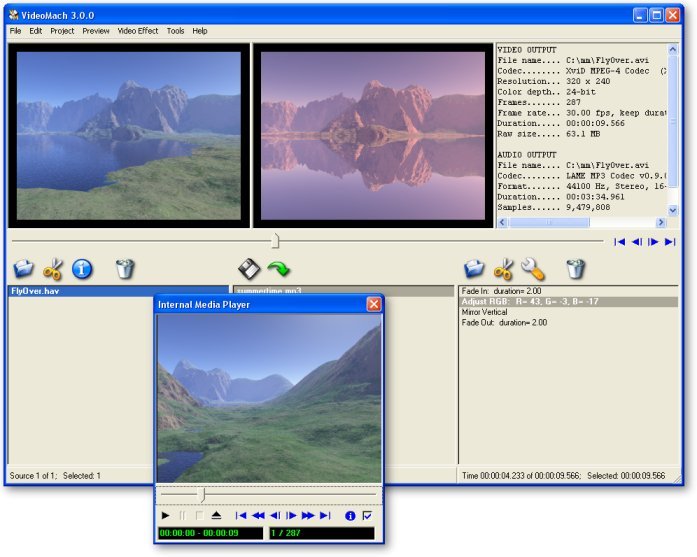Click the output info panel's scroll up arrow

point(673,49)
